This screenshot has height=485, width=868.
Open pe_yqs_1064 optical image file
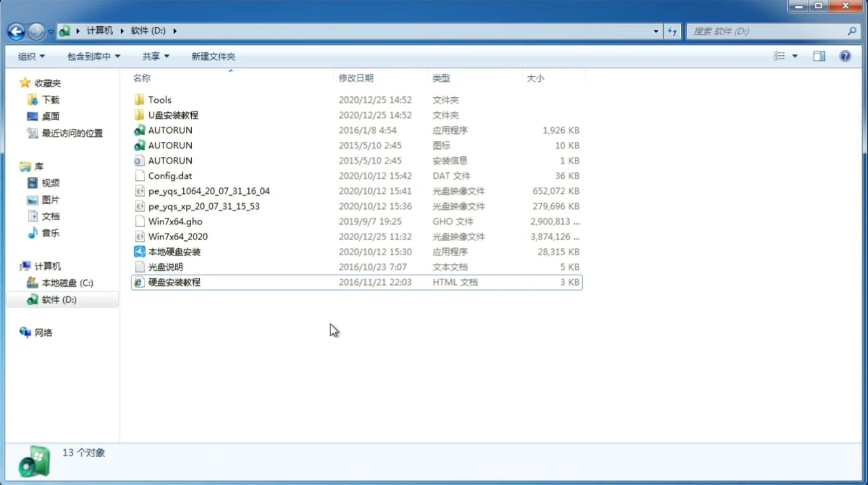(x=209, y=191)
